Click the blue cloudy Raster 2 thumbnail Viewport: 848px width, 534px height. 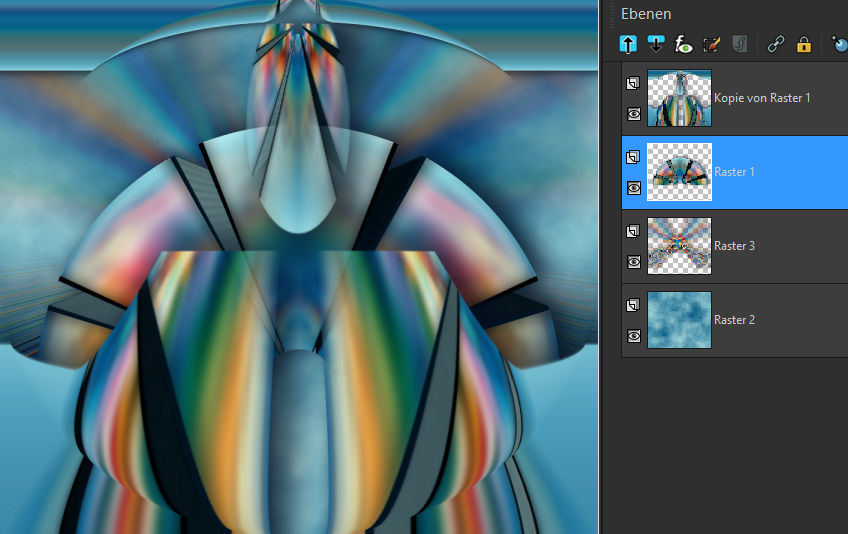pos(679,320)
